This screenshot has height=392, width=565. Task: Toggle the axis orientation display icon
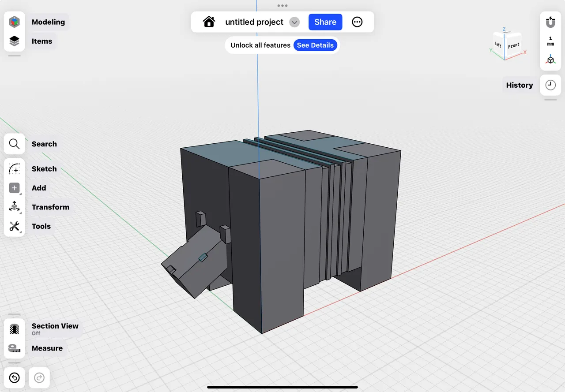pyautogui.click(x=550, y=60)
